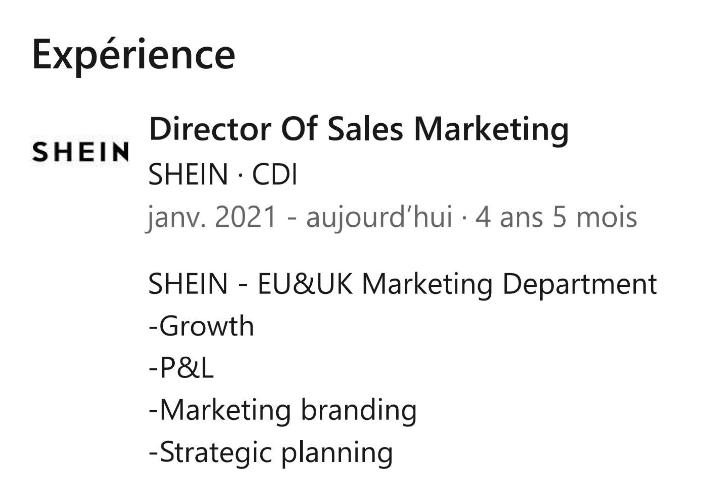Click the -P&L bullet line
Image resolution: width=721 pixels, height=485 pixels.
(x=181, y=368)
